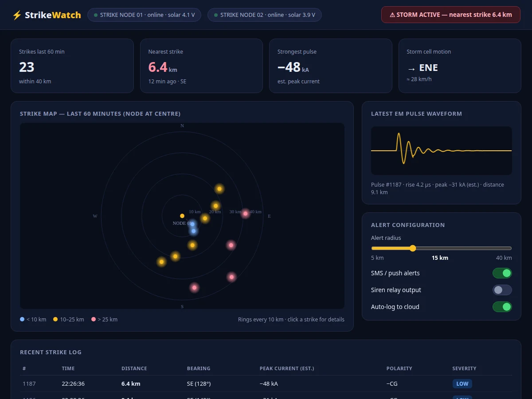Enable the Siren relay output switch
This screenshot has width=532, height=399.
tap(502, 290)
